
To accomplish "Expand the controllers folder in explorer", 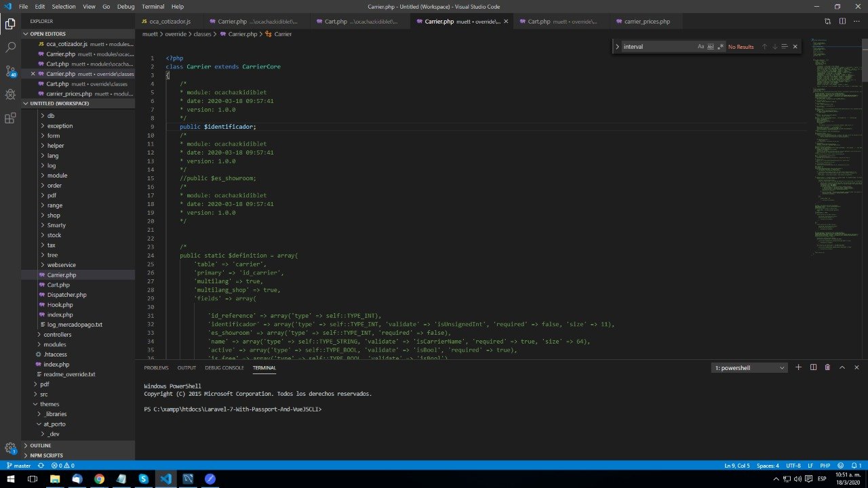I will click(57, 335).
